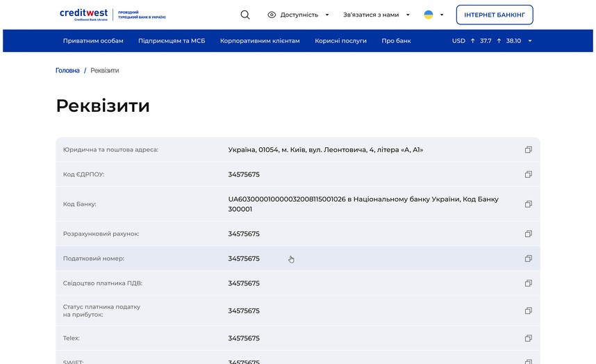Open the Підприємцям та МСБ menu
The height and width of the screenshot is (364, 596).
point(172,41)
